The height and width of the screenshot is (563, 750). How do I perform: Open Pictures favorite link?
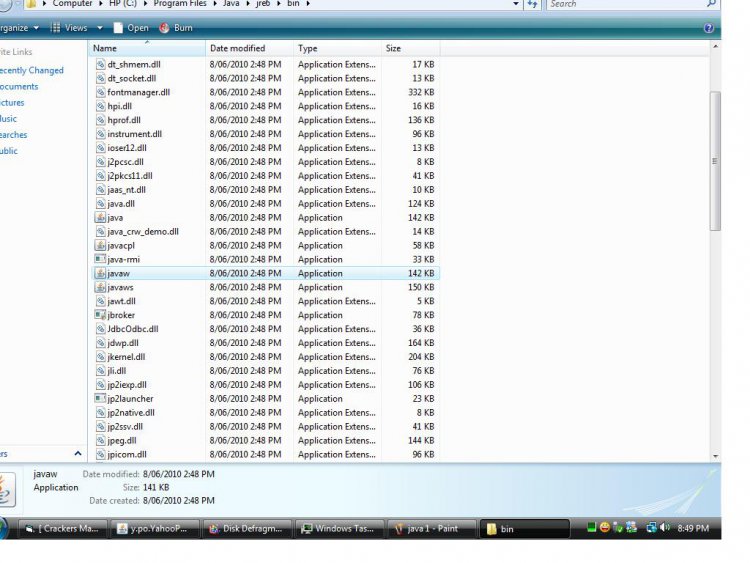tap(12, 103)
